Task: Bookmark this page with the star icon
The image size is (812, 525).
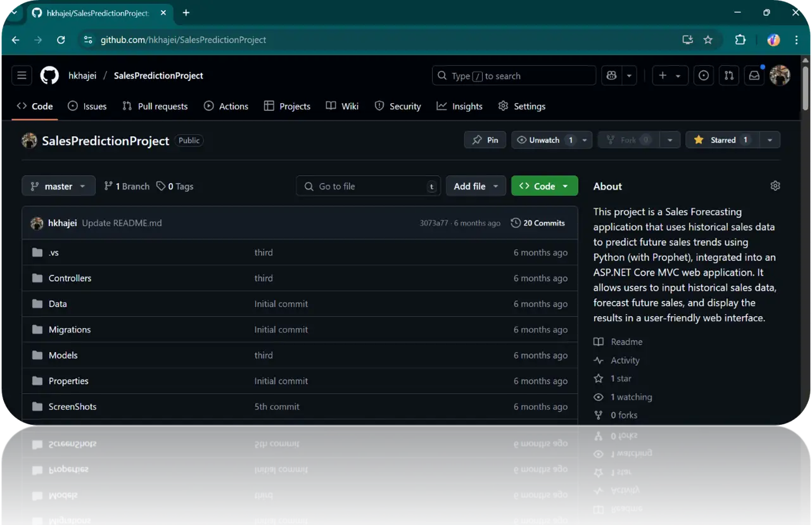Action: pos(708,40)
